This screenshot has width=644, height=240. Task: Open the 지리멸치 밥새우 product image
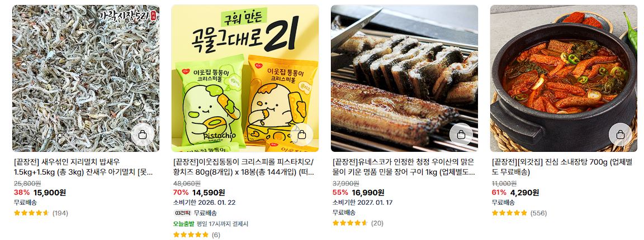[86, 78]
